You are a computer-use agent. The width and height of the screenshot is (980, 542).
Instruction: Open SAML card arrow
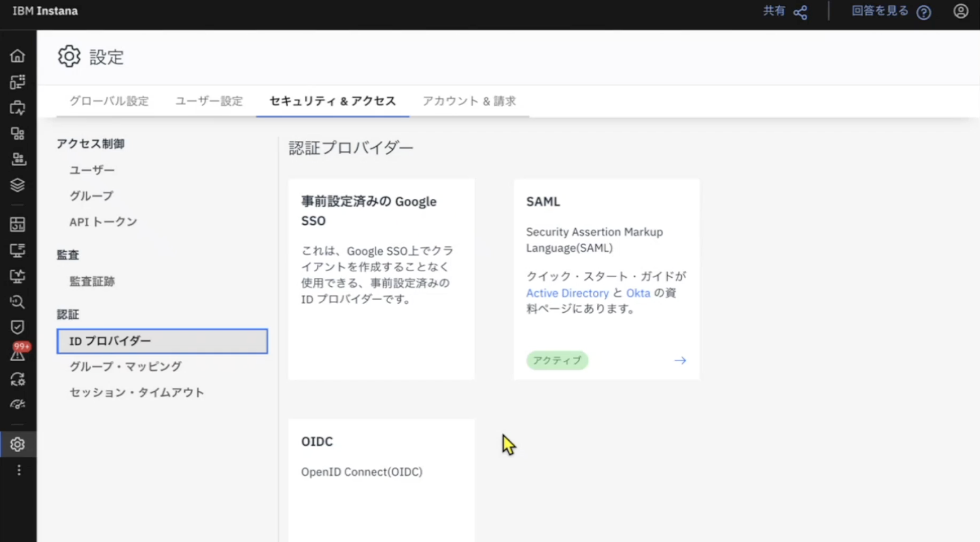pos(680,361)
